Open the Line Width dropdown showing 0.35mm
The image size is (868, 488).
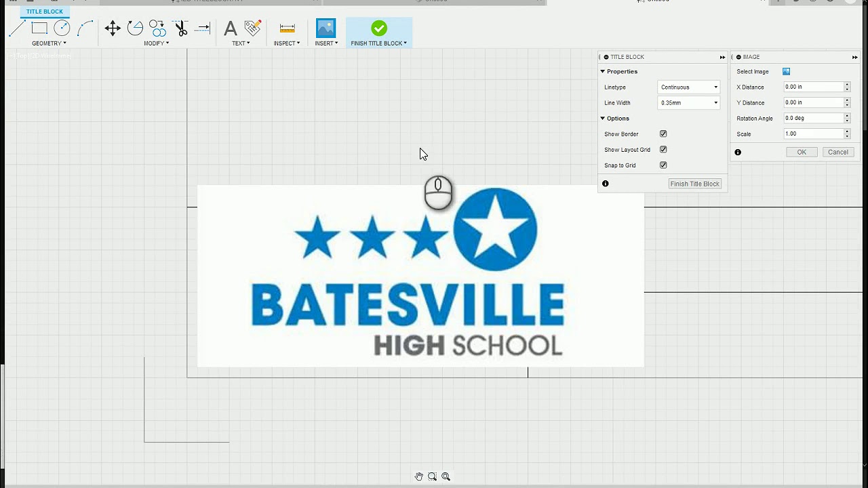[689, 103]
